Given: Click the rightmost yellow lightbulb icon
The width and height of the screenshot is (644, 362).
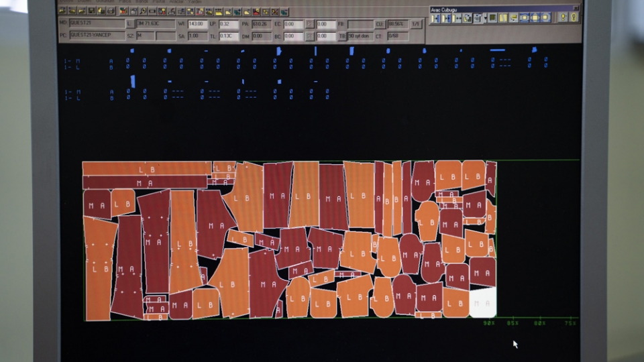Looking at the screenshot, I should coord(574,17).
